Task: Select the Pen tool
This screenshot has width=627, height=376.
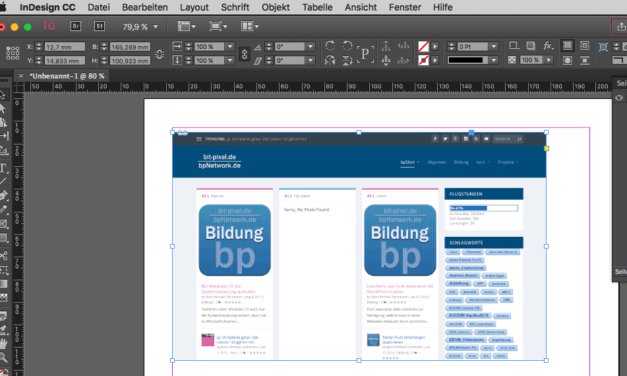Action: [x=4, y=196]
